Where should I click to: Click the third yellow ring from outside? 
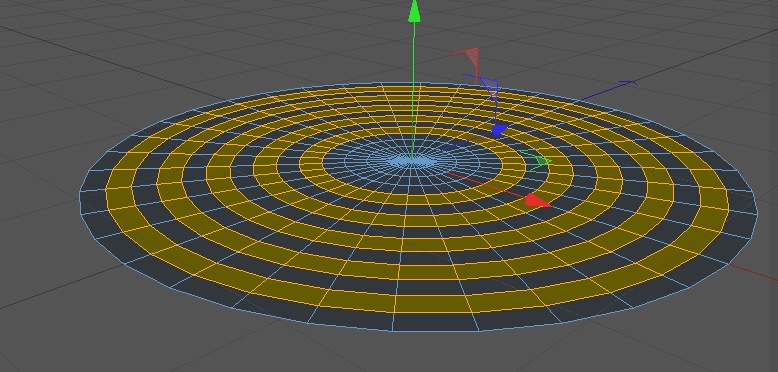coord(426,245)
